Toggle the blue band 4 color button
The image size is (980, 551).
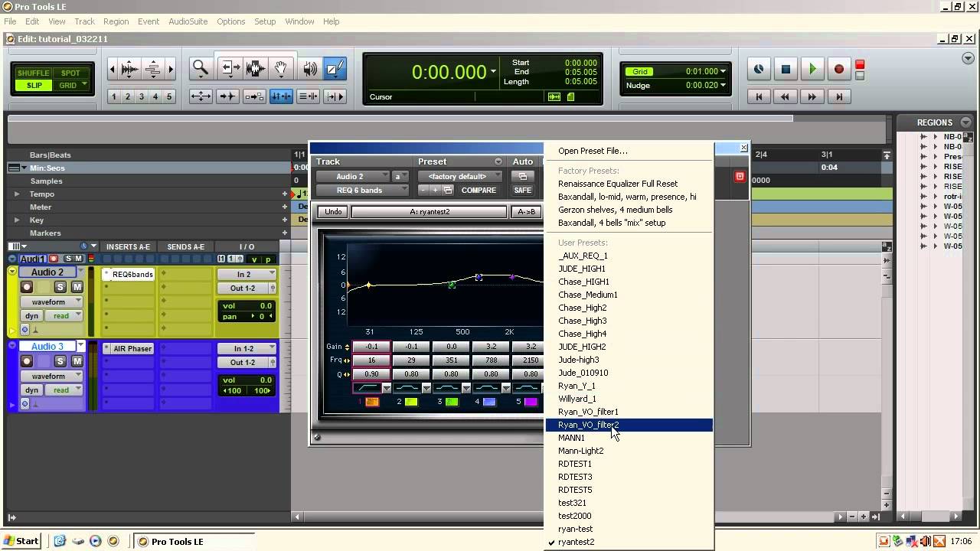pyautogui.click(x=488, y=402)
